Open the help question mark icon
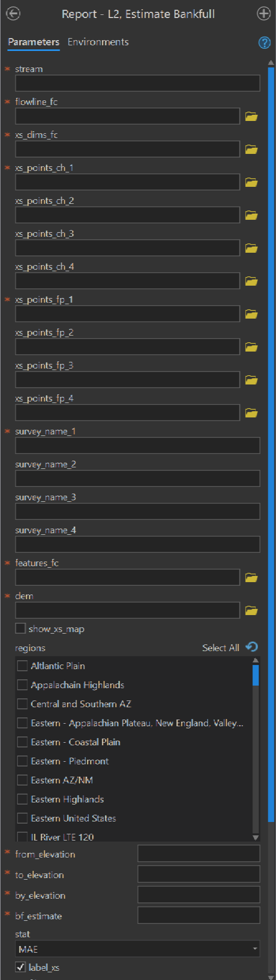This screenshot has width=276, height=980. coord(264,43)
